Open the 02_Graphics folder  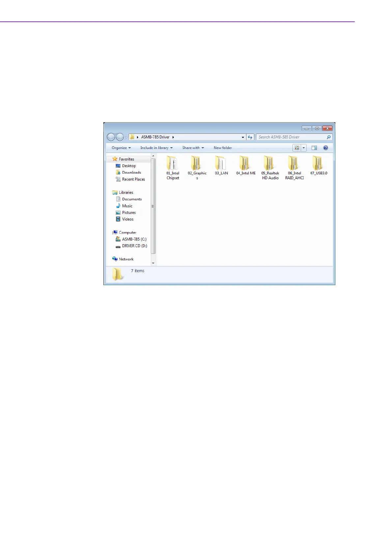click(197, 168)
